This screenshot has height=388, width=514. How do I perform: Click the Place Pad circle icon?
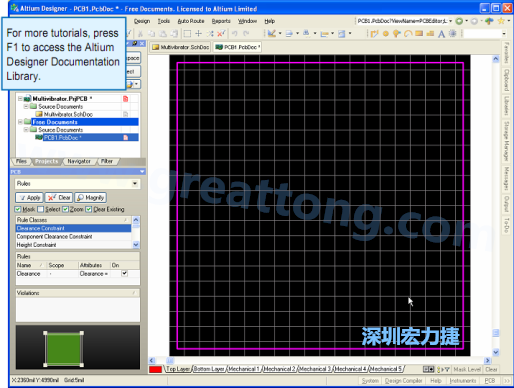pyautogui.click(x=386, y=33)
